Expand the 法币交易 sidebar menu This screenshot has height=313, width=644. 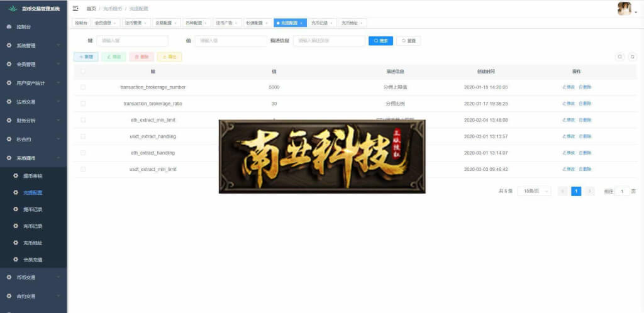tap(33, 101)
